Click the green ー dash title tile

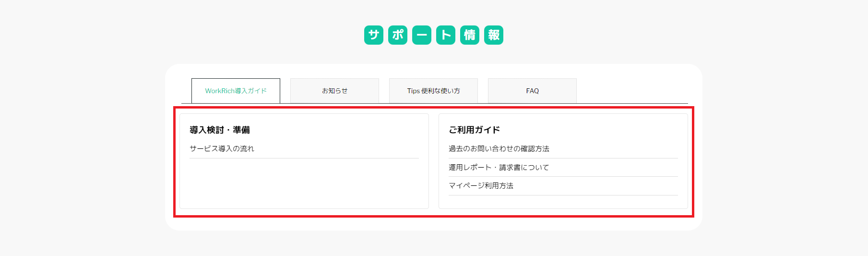tap(422, 35)
